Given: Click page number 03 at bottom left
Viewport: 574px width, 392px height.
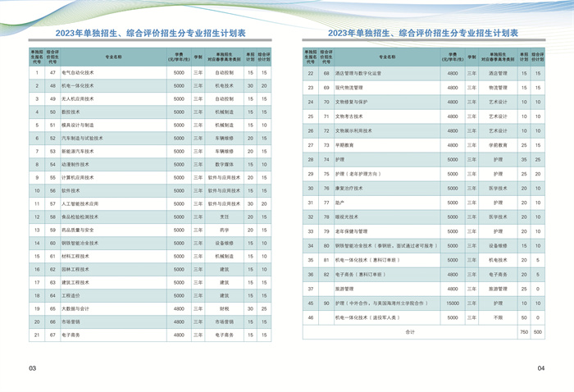Looking at the screenshot, I should pyautogui.click(x=32, y=369).
